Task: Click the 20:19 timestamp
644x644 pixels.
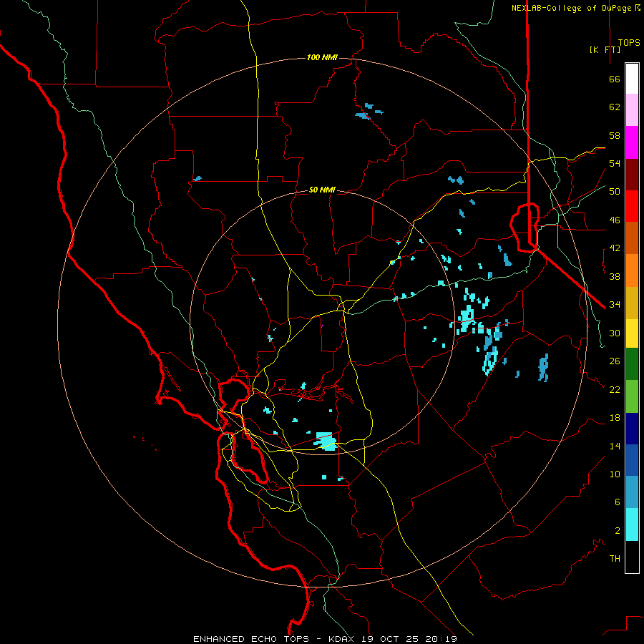Action: click(441, 639)
